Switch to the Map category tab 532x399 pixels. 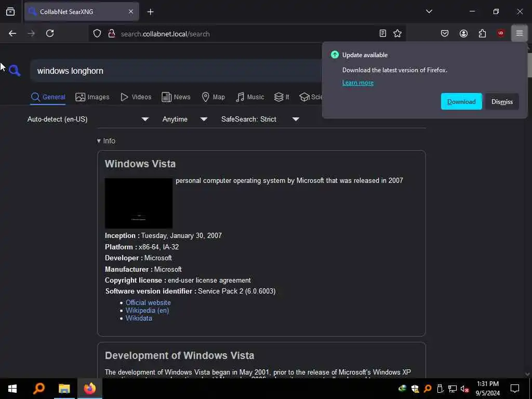pos(214,97)
